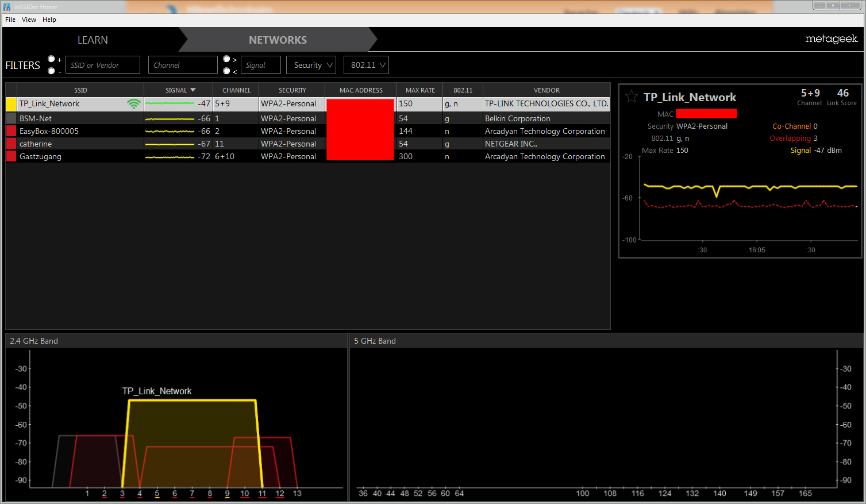Sort by the CHANNEL column header
This screenshot has width=866, height=504.
tap(236, 90)
